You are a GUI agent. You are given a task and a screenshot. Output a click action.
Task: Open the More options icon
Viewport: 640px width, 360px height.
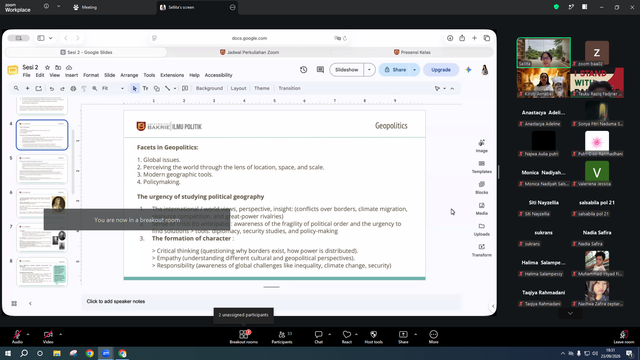coord(433,334)
